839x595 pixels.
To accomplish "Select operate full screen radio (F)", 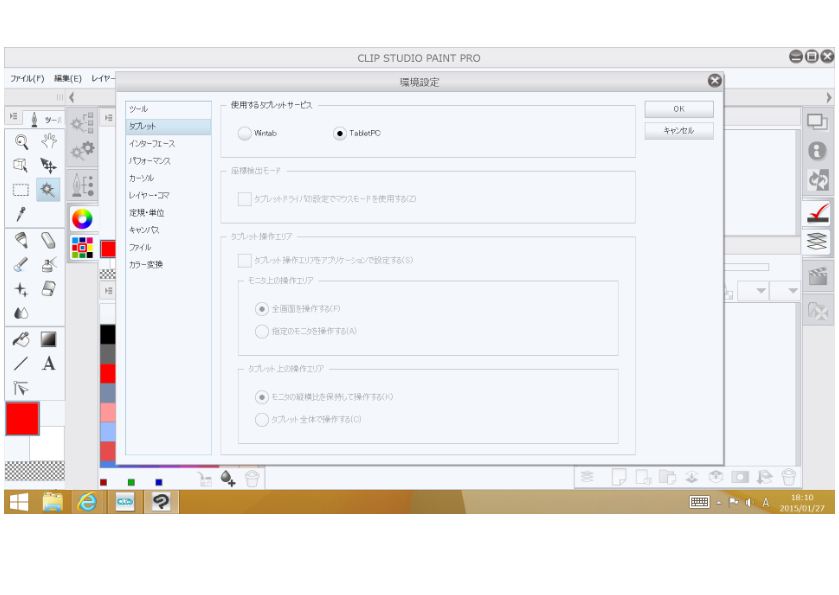I will click(x=262, y=309).
